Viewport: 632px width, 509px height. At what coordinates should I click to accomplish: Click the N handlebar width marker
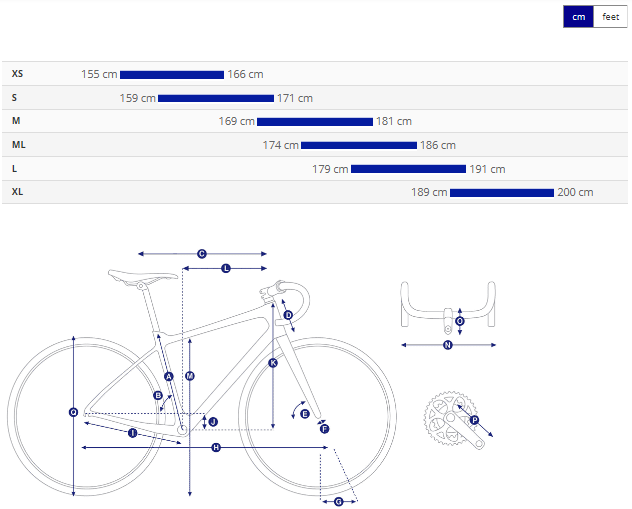[448, 345]
